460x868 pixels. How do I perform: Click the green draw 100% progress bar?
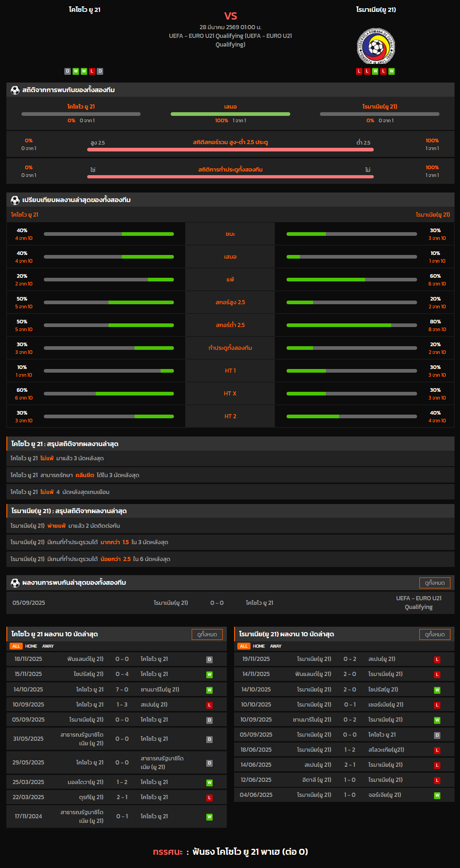pos(230,114)
